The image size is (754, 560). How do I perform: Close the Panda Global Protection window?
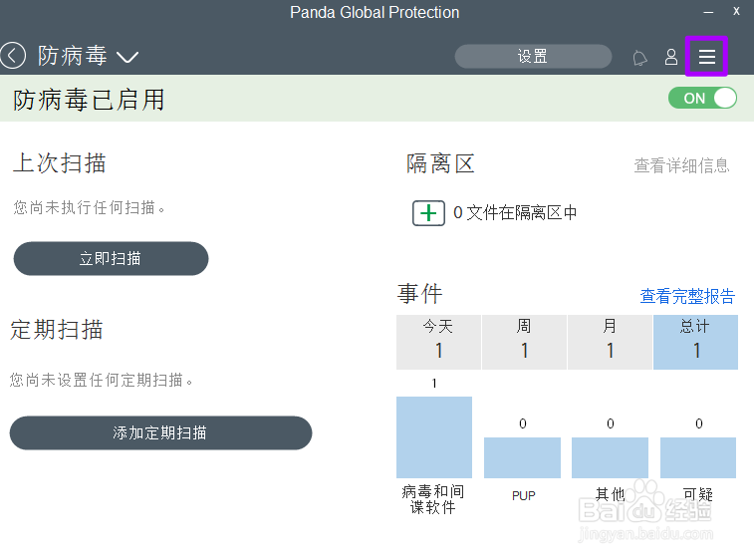click(736, 11)
